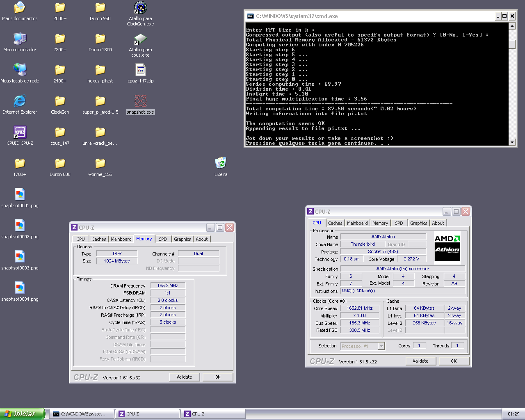Select the snaphsot0004.png file icon
525x420 pixels.
tap(20, 292)
